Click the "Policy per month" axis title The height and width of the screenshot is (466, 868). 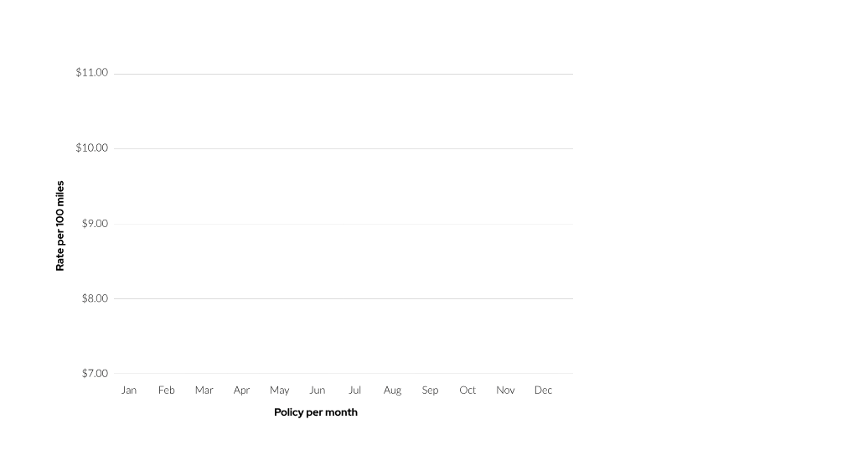click(316, 412)
